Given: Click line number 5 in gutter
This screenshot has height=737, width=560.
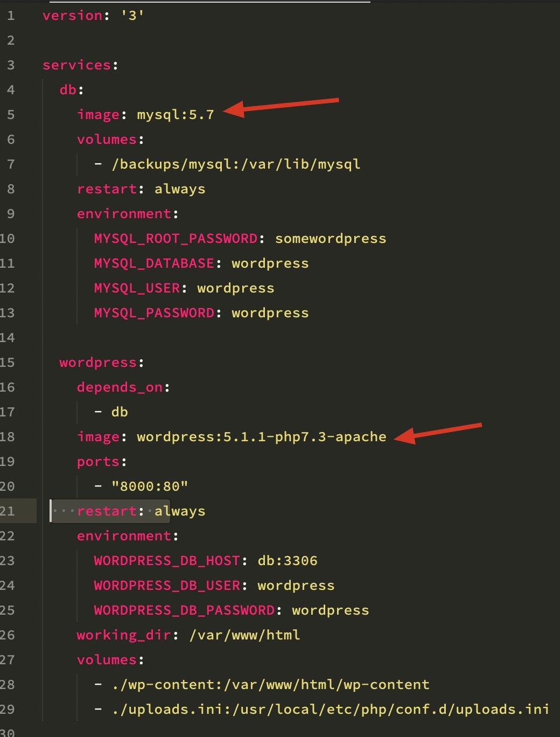Looking at the screenshot, I should tap(11, 115).
